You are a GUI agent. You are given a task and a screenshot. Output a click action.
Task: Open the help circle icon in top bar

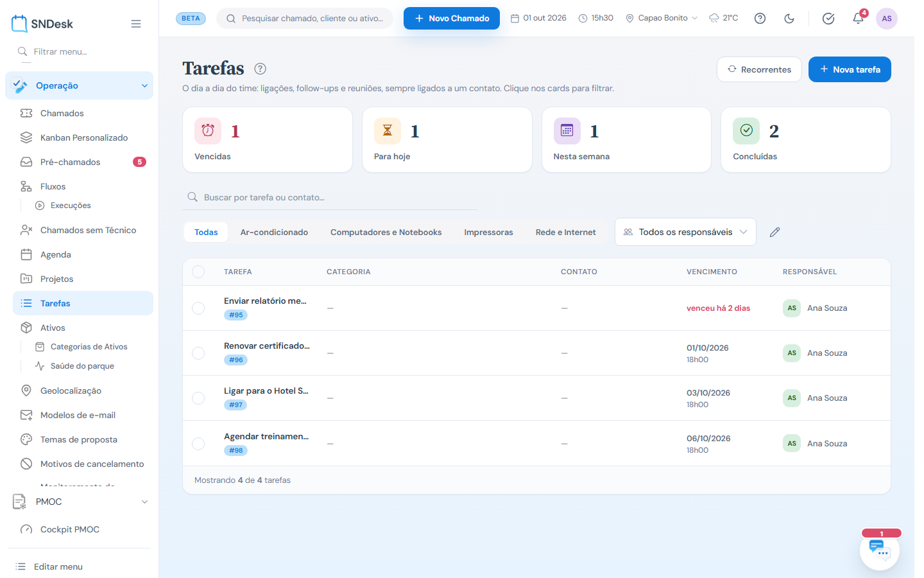click(x=760, y=19)
